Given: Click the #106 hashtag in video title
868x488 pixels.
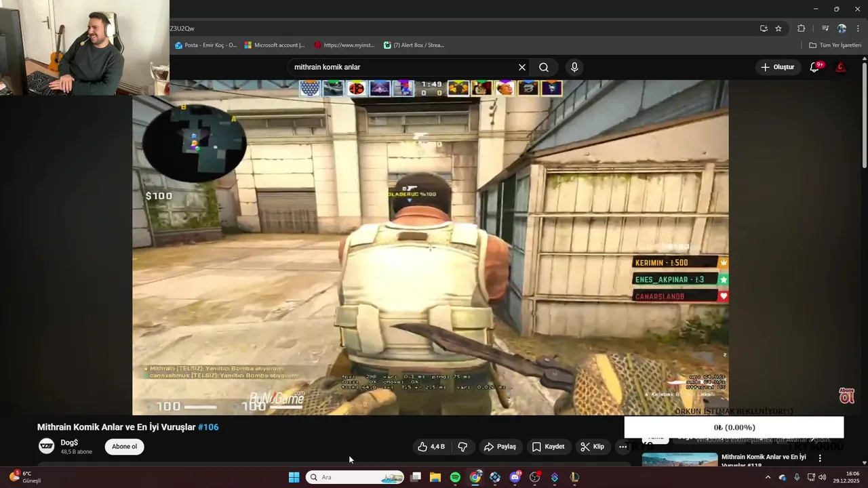Looking at the screenshot, I should point(208,427).
